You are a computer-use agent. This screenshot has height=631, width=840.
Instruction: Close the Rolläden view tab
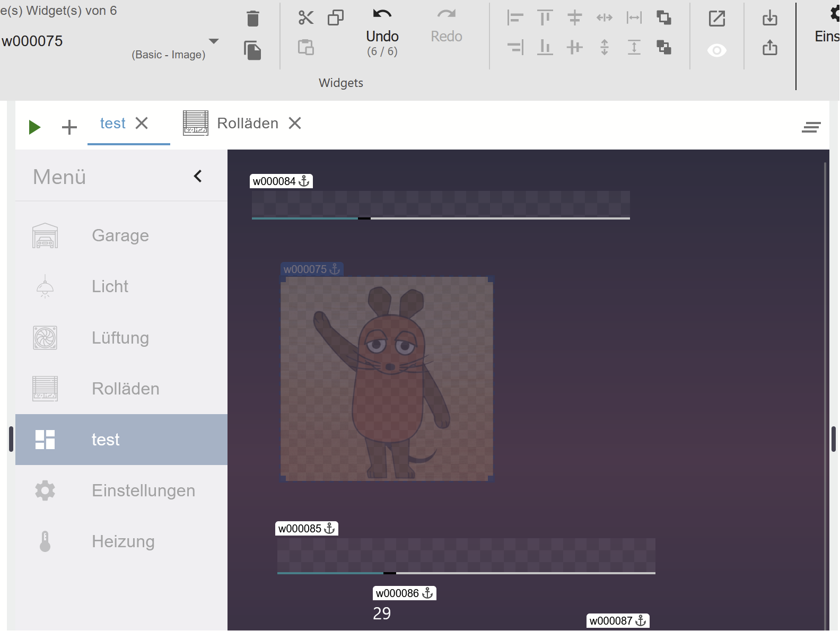[x=295, y=124]
